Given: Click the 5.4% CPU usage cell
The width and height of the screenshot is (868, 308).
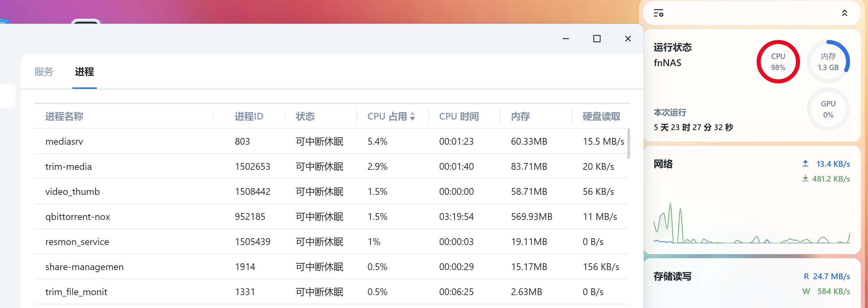Looking at the screenshot, I should [377, 141].
